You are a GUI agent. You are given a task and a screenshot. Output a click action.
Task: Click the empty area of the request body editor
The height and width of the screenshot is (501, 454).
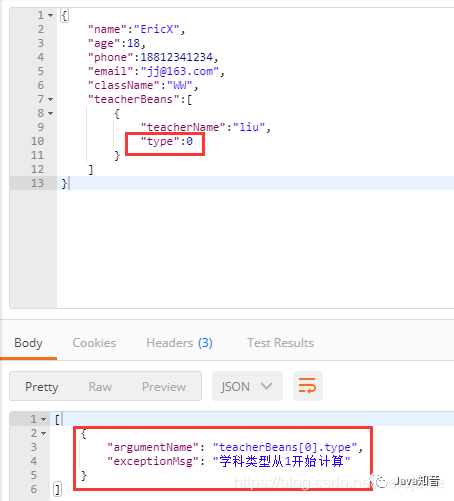coord(255,248)
